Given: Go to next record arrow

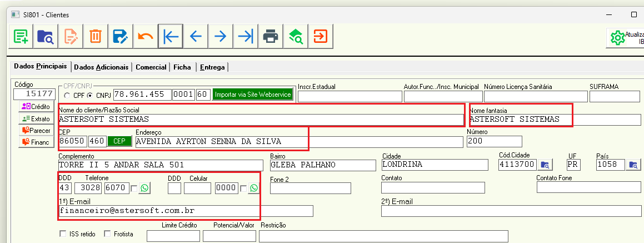Looking at the screenshot, I should (x=221, y=37).
